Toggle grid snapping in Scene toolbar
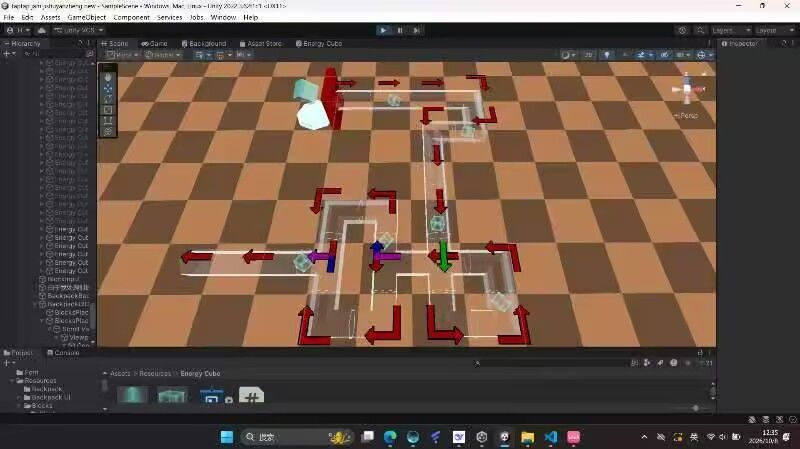 pos(222,55)
